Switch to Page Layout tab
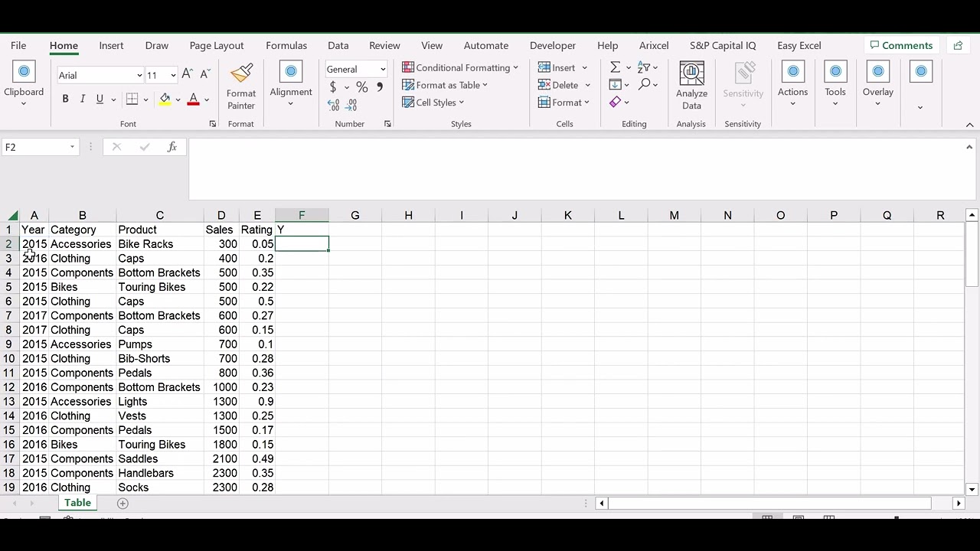 pos(217,45)
